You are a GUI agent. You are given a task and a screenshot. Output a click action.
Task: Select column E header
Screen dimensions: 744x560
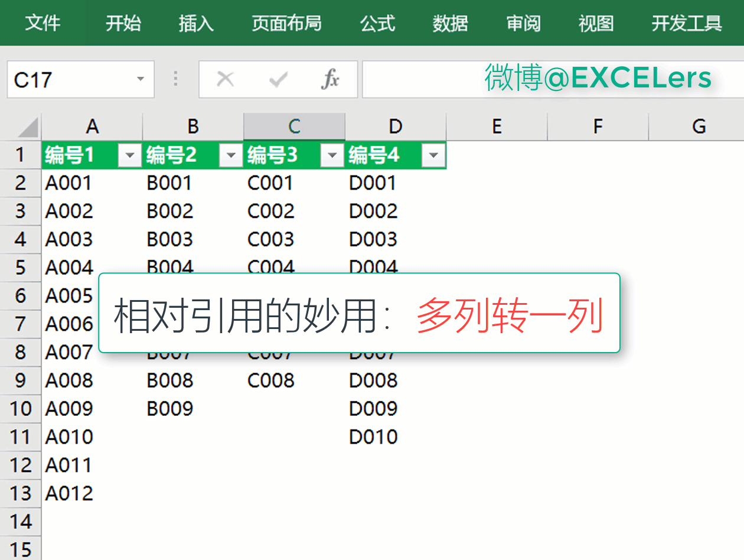point(497,126)
